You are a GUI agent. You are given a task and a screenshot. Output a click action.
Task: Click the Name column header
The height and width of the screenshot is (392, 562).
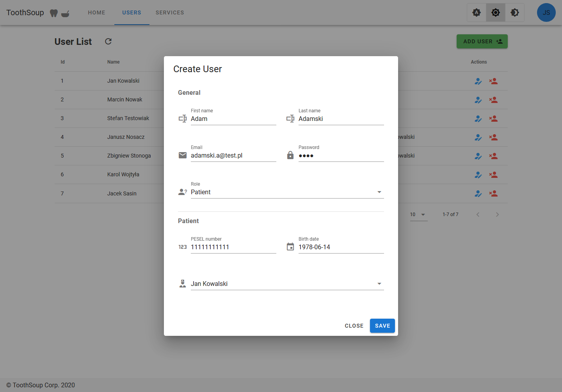pyautogui.click(x=114, y=62)
